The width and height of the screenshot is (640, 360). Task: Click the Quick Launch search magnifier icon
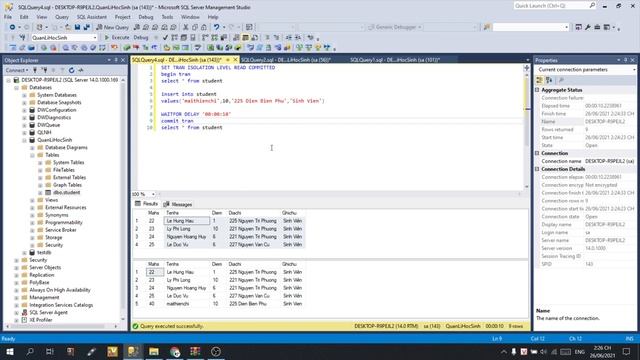pos(592,6)
